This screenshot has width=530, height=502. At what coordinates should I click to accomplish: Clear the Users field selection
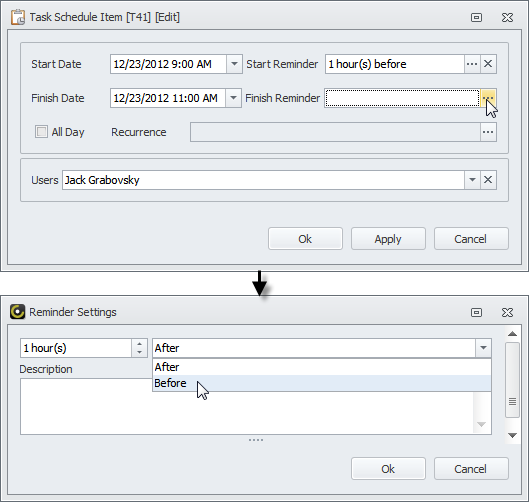click(x=488, y=180)
